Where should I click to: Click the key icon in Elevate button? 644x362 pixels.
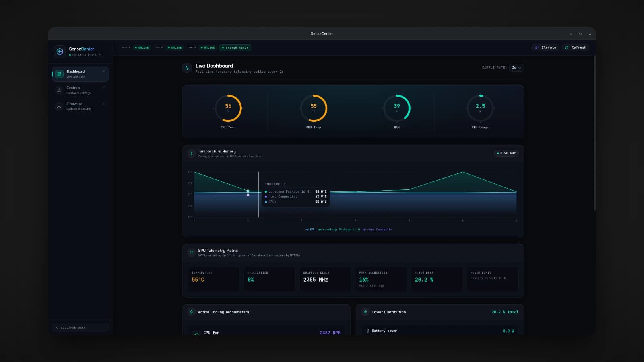pos(537,47)
